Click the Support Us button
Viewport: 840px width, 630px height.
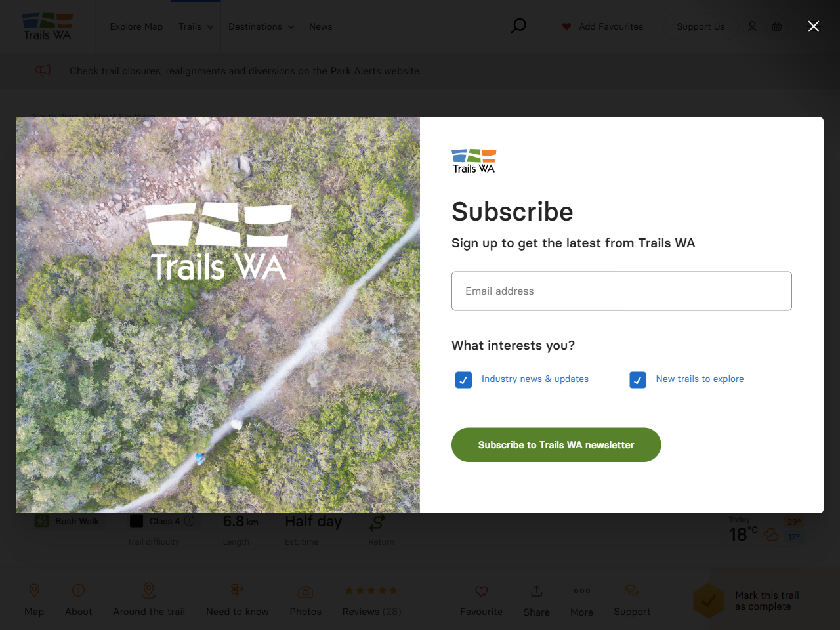click(x=700, y=27)
